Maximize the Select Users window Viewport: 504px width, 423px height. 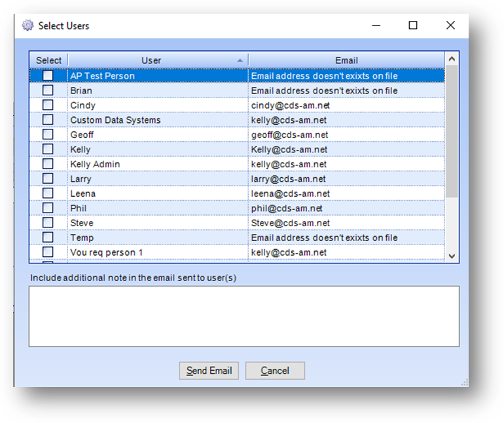(413, 25)
